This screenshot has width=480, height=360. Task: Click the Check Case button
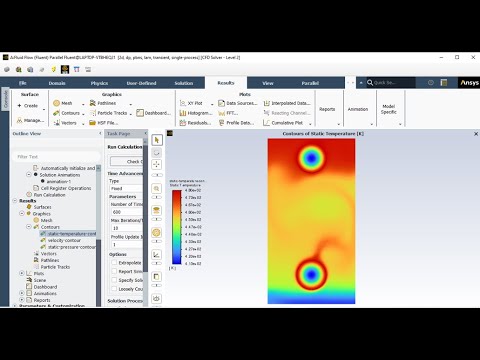pos(127,161)
